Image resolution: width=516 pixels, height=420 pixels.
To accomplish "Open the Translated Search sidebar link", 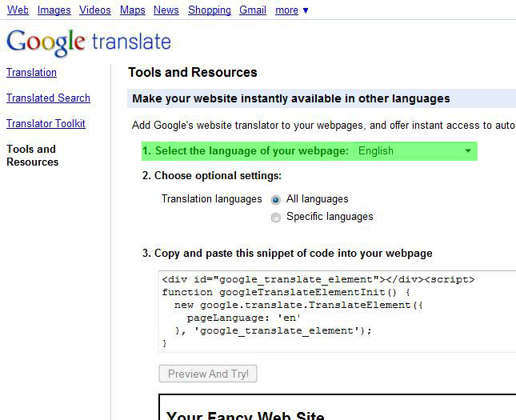I will tap(48, 98).
